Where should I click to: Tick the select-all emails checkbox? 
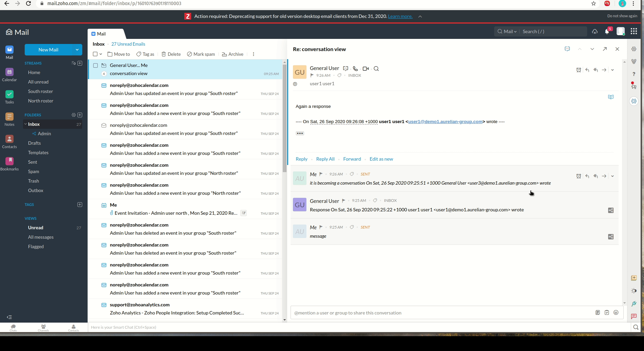tap(95, 54)
